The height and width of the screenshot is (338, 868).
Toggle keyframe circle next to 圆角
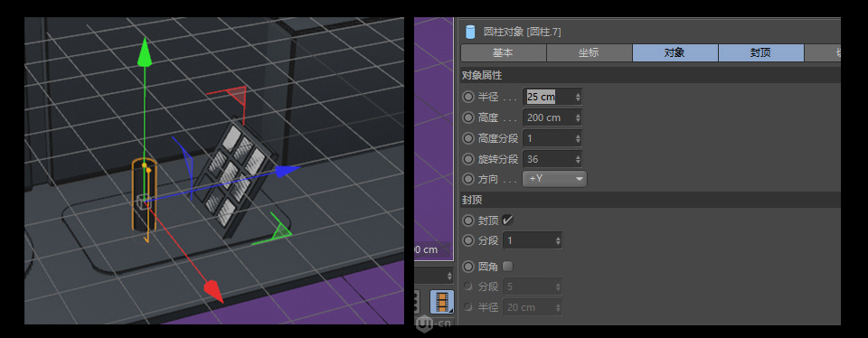tap(468, 267)
